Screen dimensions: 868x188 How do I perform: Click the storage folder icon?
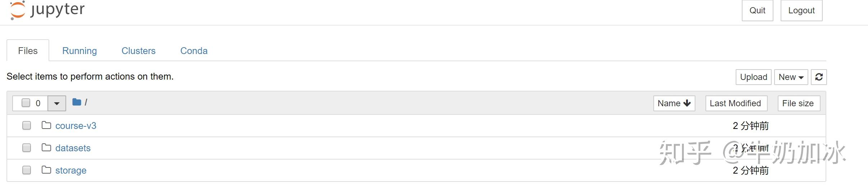pos(46,170)
